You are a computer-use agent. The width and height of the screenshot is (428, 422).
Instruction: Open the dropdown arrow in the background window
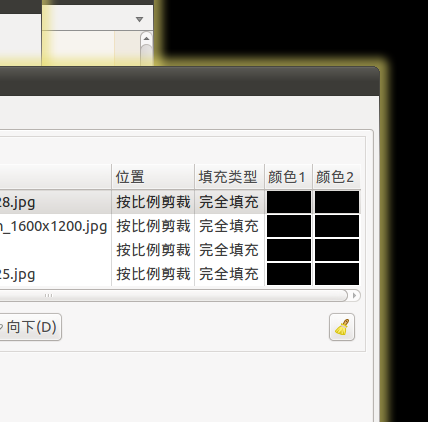139,20
